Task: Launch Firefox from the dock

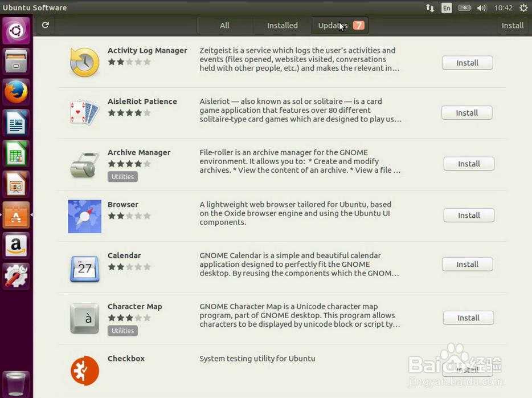Action: pos(16,92)
